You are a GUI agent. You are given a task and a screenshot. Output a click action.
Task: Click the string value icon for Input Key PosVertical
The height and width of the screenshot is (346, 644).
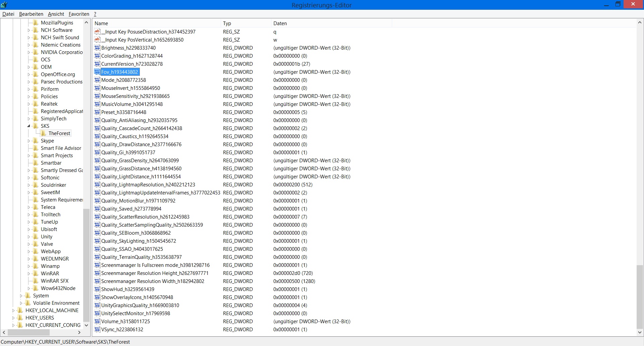point(97,40)
